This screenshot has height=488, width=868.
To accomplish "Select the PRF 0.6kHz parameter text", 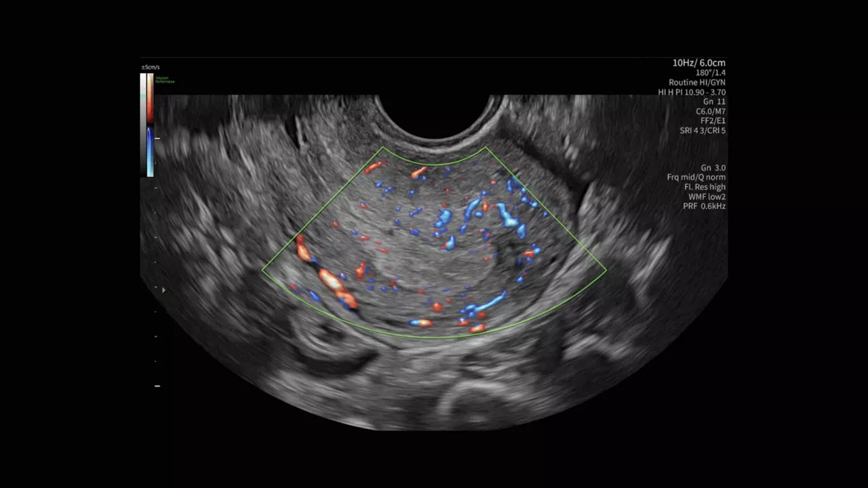I will tap(705, 206).
